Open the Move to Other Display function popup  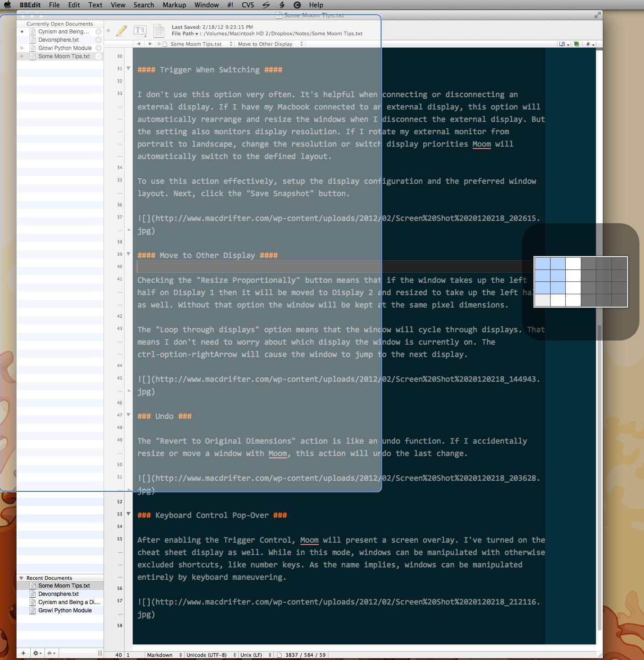[270, 44]
